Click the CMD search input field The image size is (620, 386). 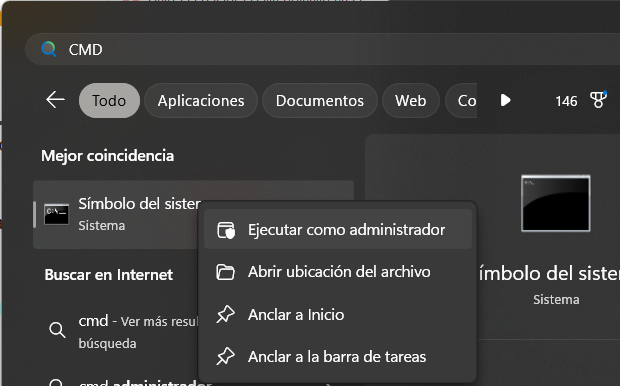click(322, 49)
